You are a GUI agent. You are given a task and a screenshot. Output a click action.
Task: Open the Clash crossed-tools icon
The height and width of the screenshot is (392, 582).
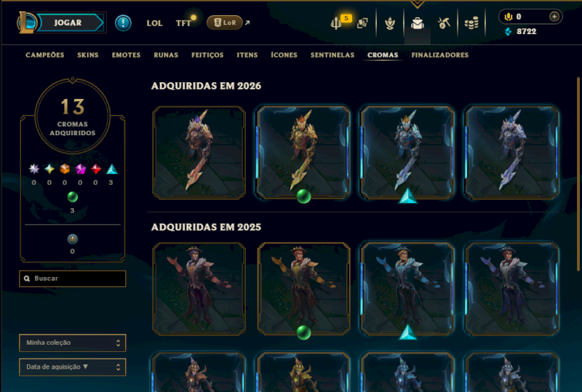tap(444, 23)
